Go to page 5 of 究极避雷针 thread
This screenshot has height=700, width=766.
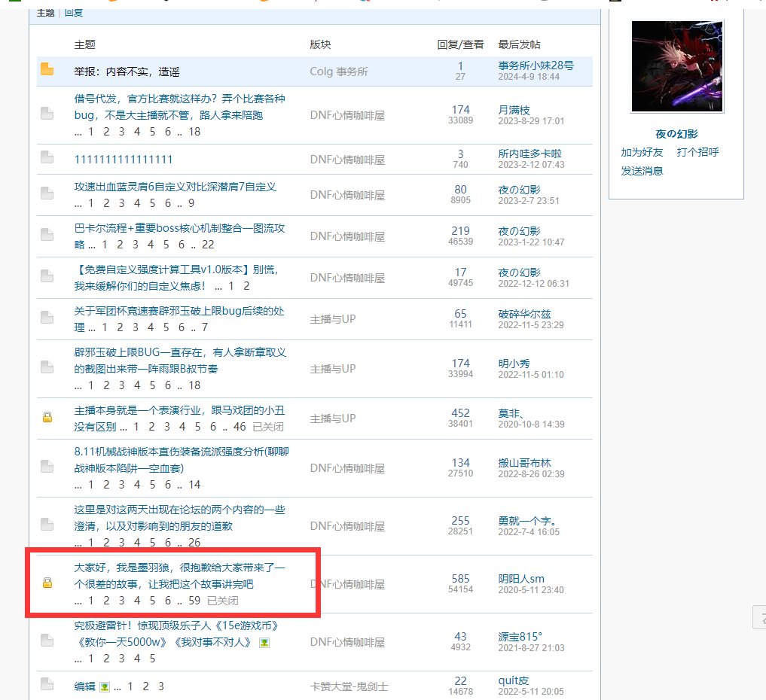(152, 659)
